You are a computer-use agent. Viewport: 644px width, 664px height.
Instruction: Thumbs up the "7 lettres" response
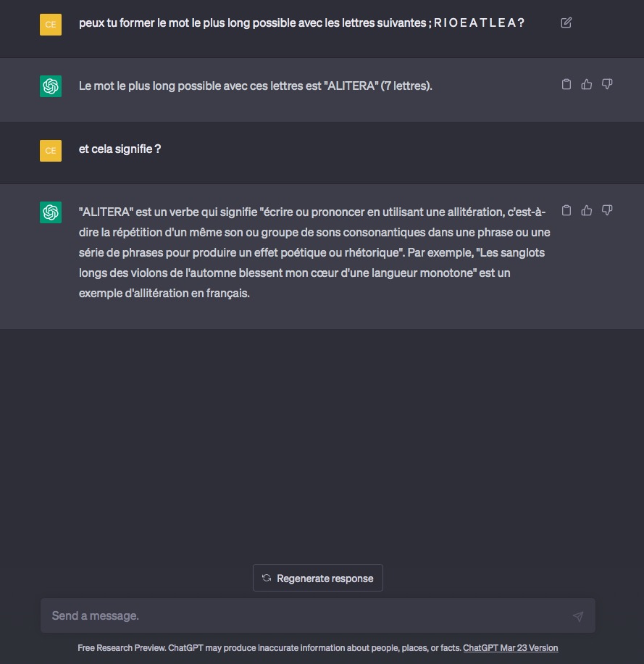click(x=587, y=84)
